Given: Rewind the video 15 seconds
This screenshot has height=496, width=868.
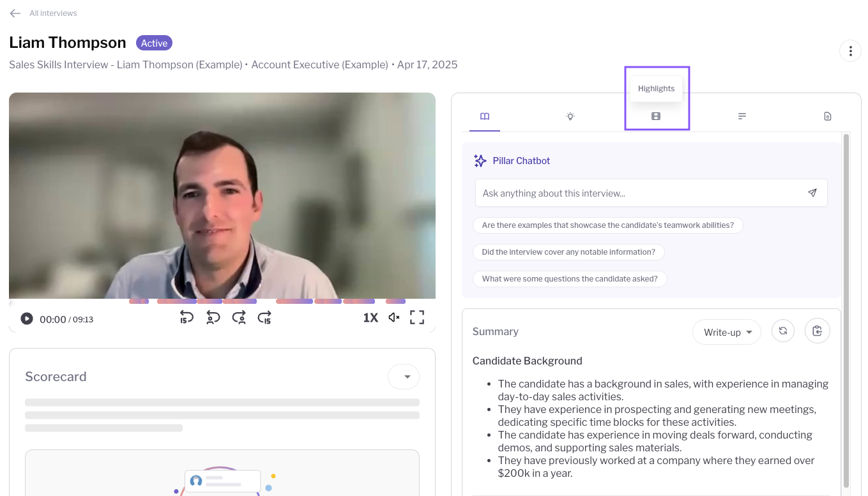Looking at the screenshot, I should click(187, 317).
